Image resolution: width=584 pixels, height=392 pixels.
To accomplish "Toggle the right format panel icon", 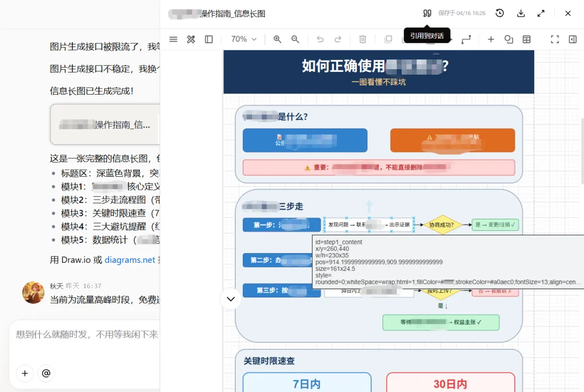I will pyautogui.click(x=573, y=39).
